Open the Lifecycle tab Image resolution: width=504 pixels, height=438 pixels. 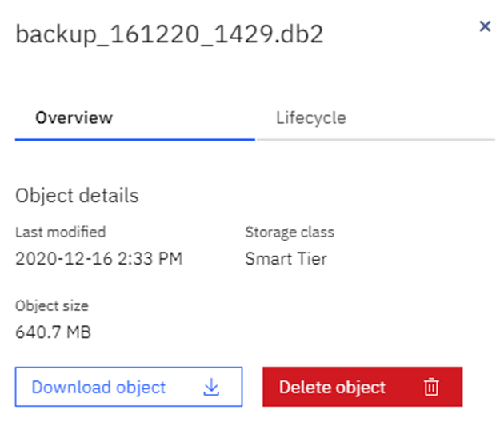coord(310,117)
